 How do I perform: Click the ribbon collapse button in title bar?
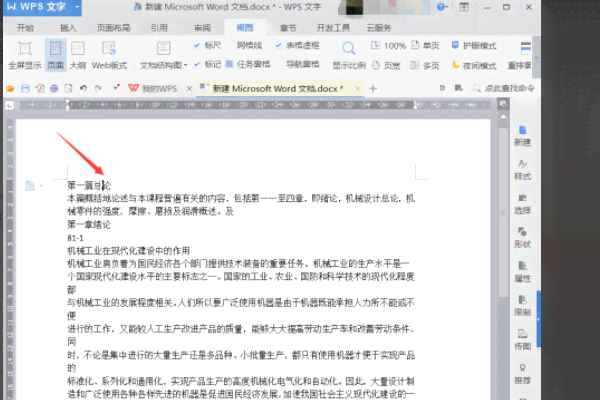(x=464, y=7)
